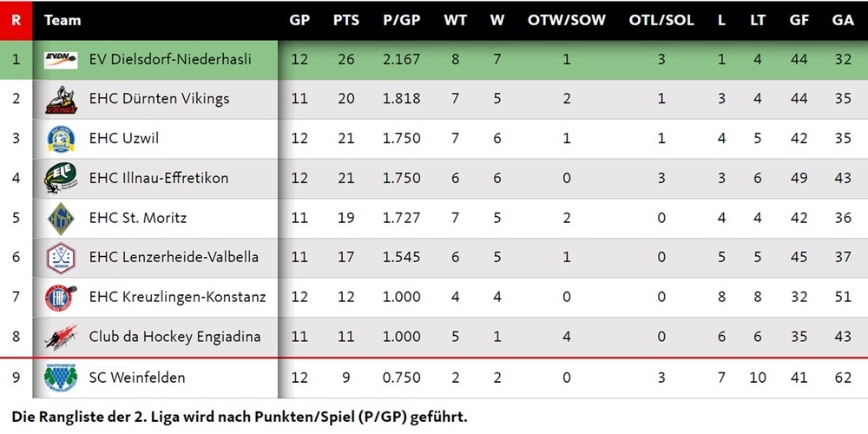
Task: Click the EHC Lenzerheide-Valbella logo
Action: tap(62, 258)
